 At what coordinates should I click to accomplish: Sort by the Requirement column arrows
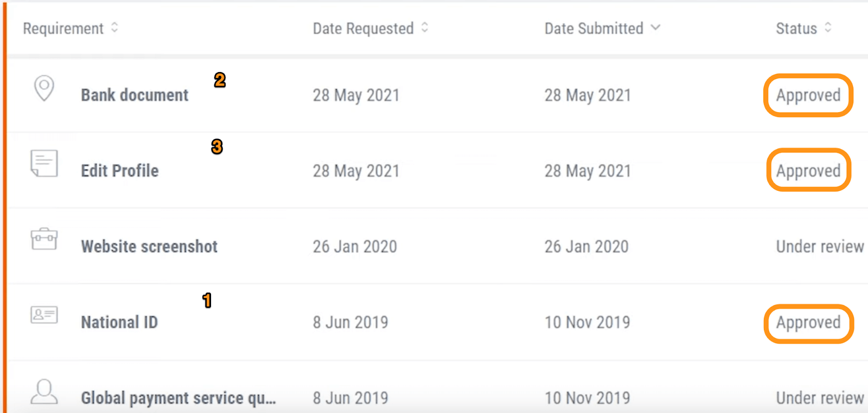coord(114,28)
